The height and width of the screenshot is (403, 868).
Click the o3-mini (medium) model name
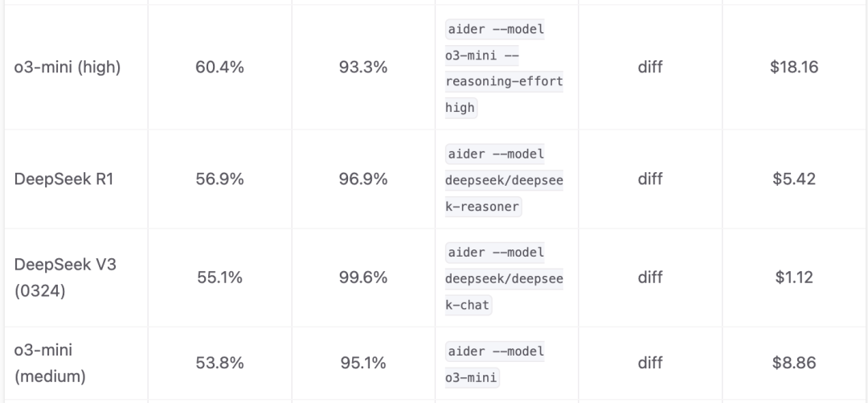tap(50, 364)
